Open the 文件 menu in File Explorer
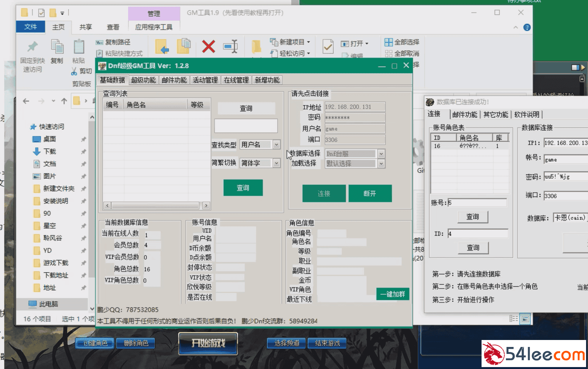Screen dimensions: 588x369 [31, 27]
